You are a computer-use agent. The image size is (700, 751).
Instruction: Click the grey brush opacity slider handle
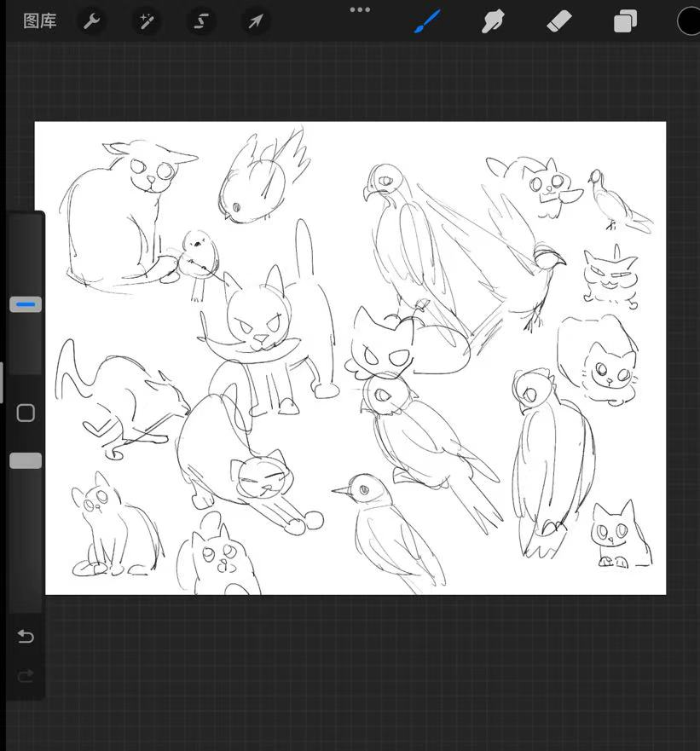click(26, 460)
